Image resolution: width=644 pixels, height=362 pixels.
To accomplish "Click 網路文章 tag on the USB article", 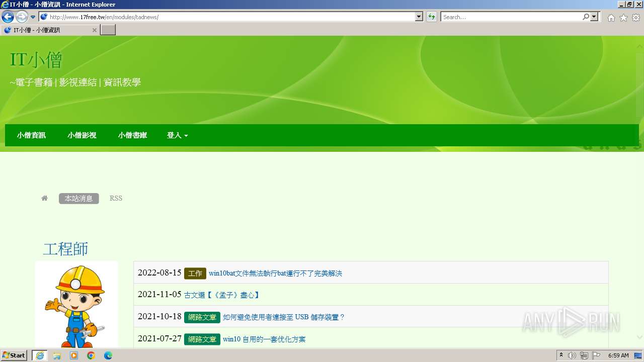I will pyautogui.click(x=202, y=317).
